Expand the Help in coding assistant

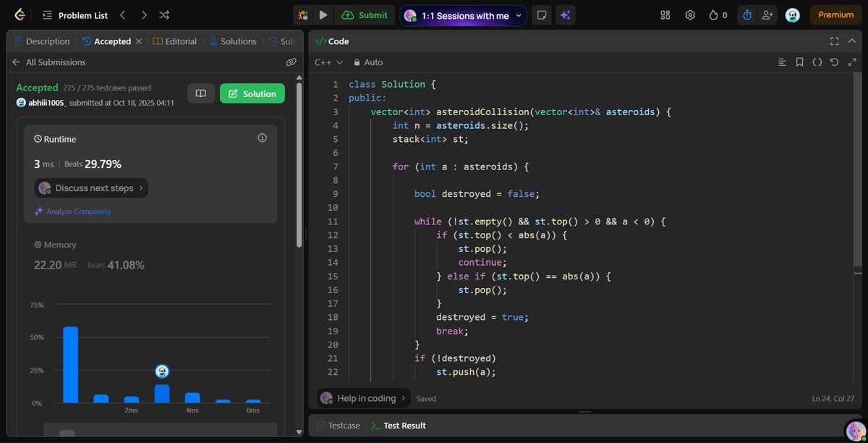[364, 398]
